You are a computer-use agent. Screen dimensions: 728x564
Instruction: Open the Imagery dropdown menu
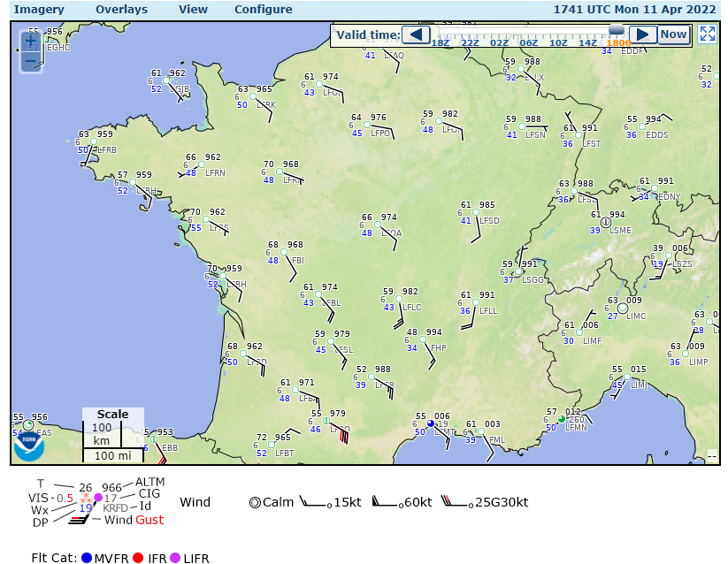tap(40, 9)
